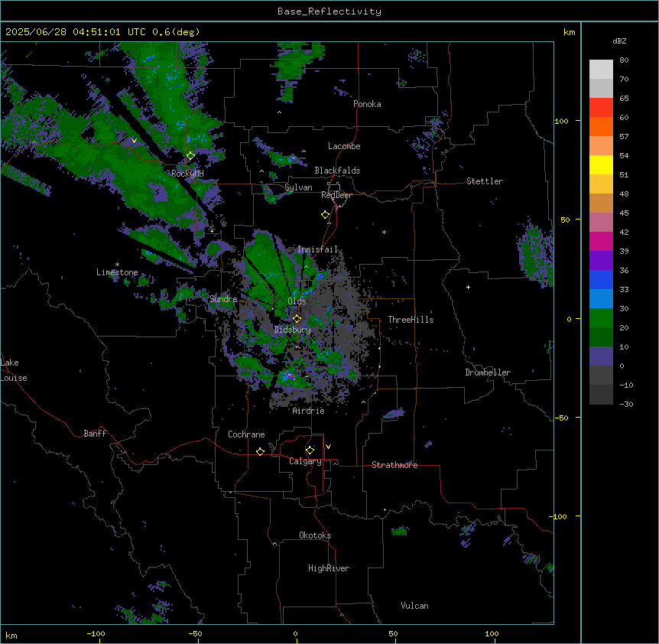
Task: Click the Olds town label
Action: [x=297, y=301]
